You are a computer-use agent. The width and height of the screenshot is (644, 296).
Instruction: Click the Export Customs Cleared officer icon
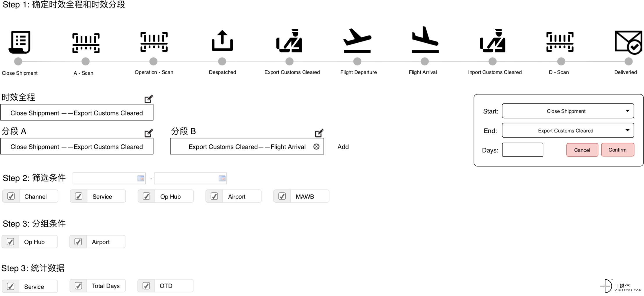(289, 41)
